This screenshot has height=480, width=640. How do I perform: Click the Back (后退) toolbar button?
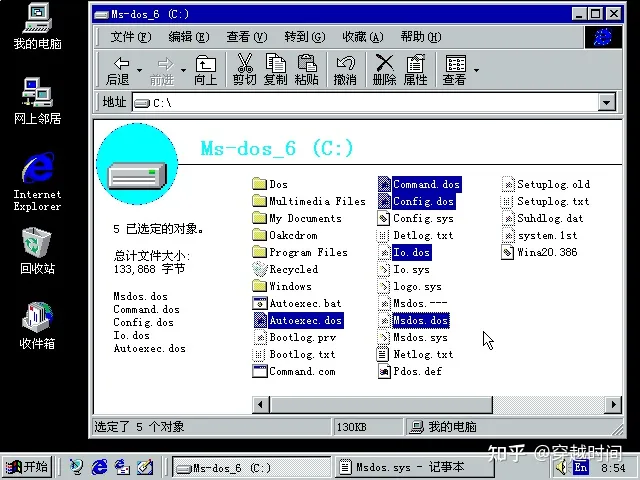point(118,70)
